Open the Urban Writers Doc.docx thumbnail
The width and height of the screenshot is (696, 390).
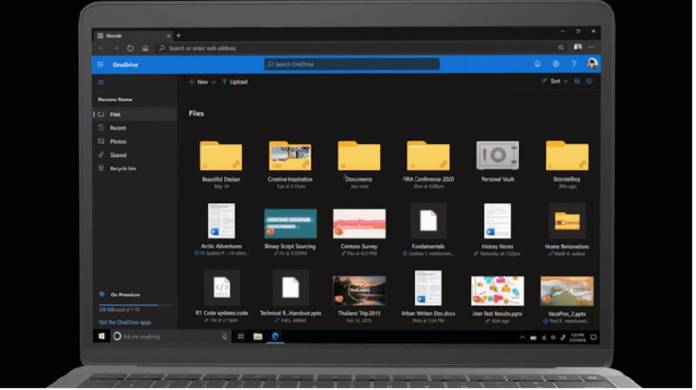tap(428, 288)
